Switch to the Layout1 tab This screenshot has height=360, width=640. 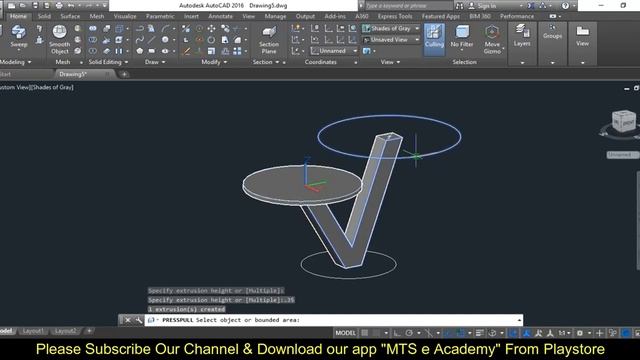pos(33,331)
